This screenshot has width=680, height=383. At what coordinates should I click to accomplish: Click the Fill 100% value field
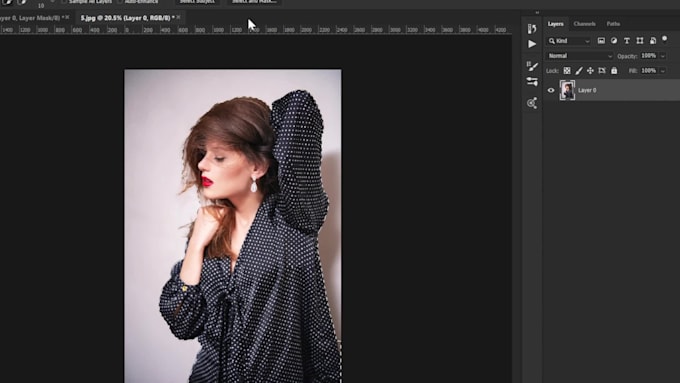[649, 70]
